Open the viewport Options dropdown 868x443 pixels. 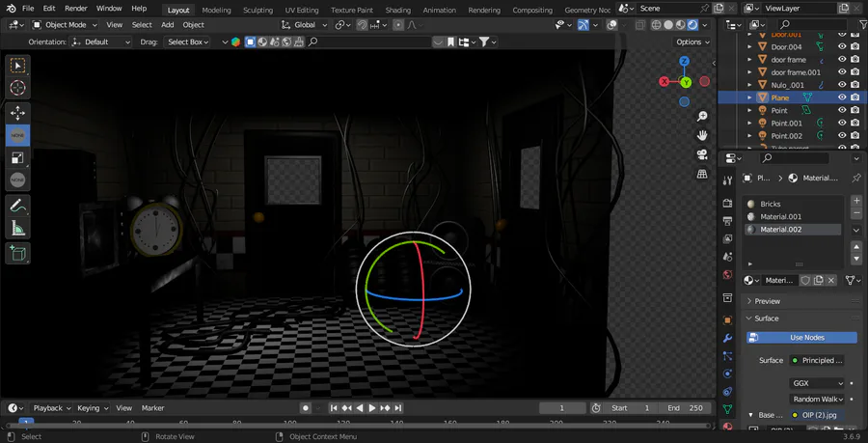tap(693, 42)
